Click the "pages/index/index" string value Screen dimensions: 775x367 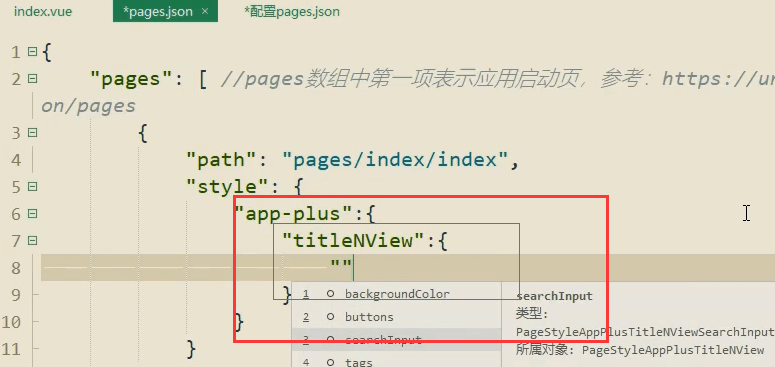point(396,160)
